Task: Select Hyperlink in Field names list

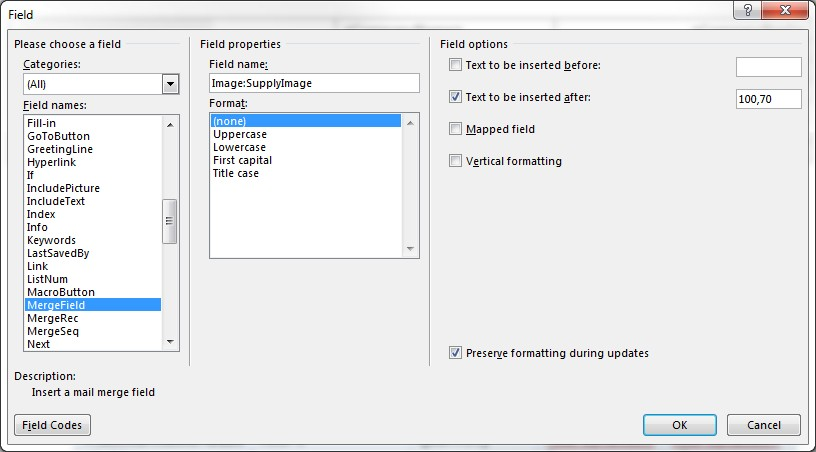Action: 52,162
